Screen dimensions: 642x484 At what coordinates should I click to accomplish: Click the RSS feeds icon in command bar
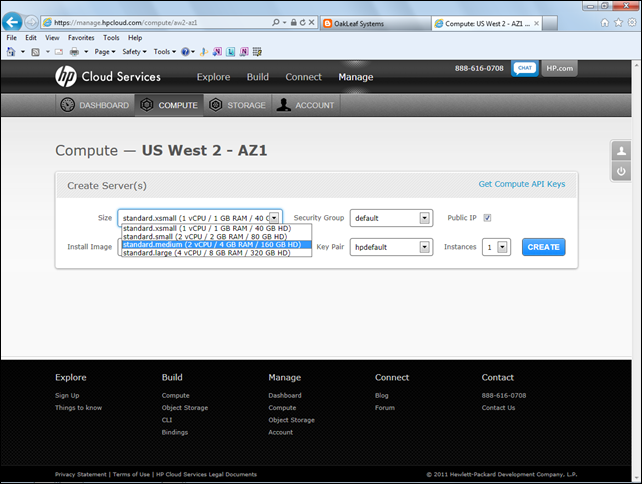[36, 52]
